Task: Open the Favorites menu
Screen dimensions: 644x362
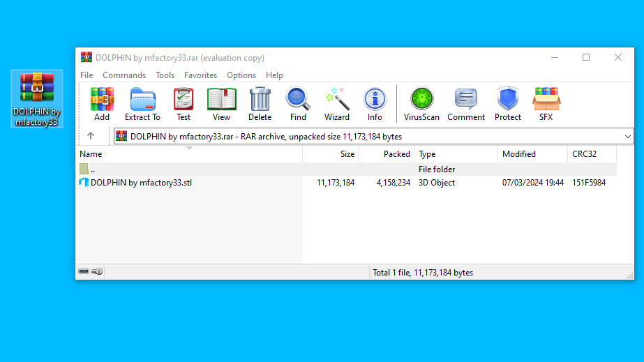Action: 200,75
